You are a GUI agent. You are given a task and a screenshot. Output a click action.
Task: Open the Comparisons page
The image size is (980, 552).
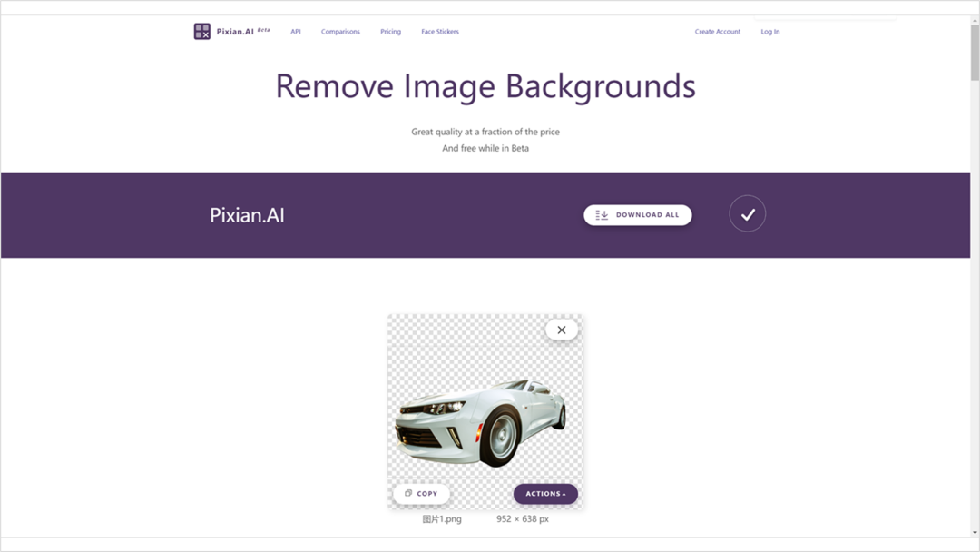(340, 32)
